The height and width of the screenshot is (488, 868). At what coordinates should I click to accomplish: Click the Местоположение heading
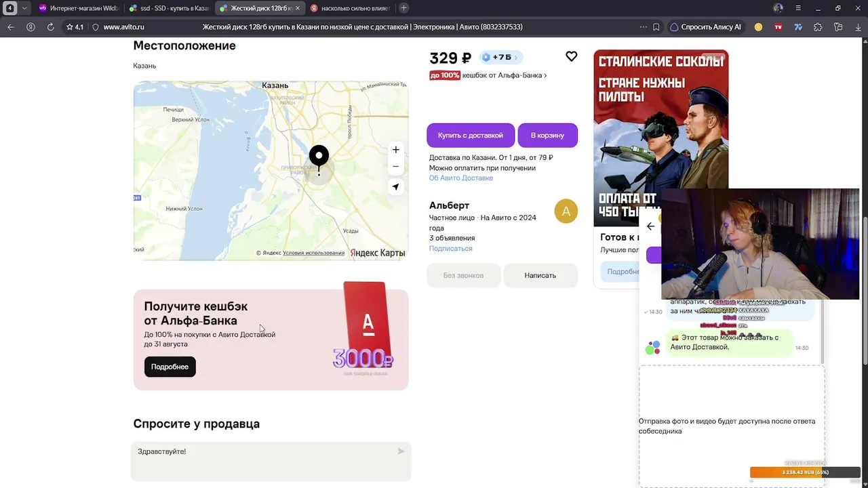(x=184, y=45)
